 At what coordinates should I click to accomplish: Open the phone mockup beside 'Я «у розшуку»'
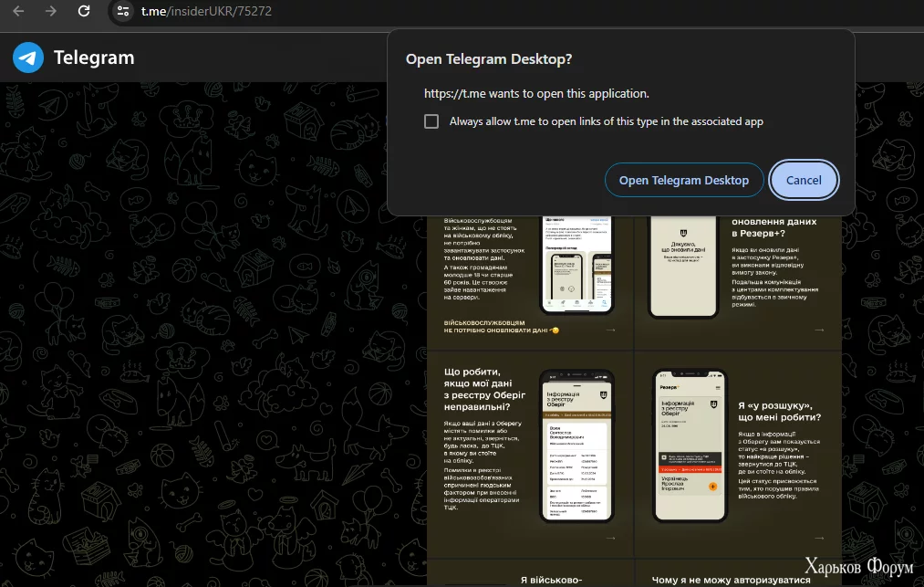[x=690, y=446]
